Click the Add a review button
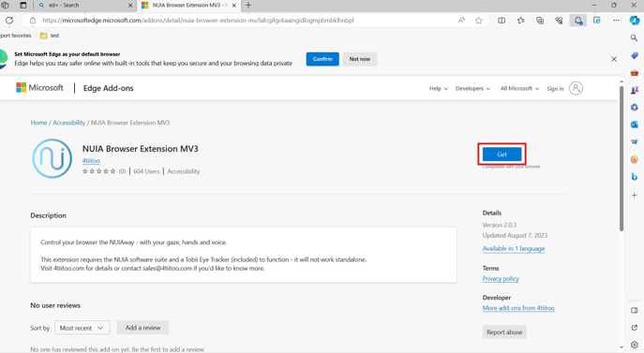The width and height of the screenshot is (644, 353). [142, 328]
